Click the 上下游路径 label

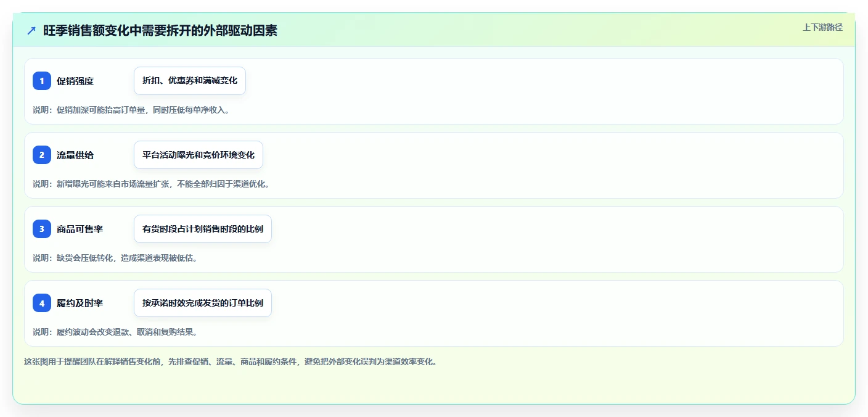[822, 27]
